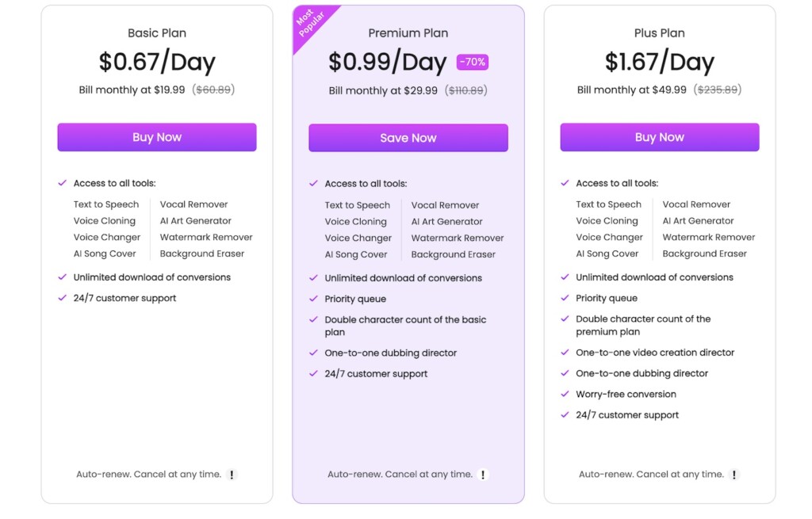Open auto-renew info icon on Basic Plan
The image size is (812, 519).
point(232,474)
